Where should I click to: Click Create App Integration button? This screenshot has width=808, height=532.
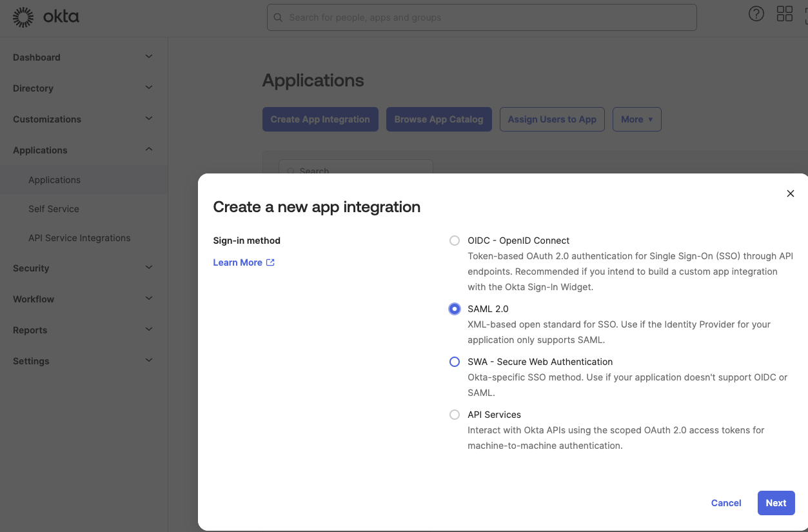tap(320, 119)
